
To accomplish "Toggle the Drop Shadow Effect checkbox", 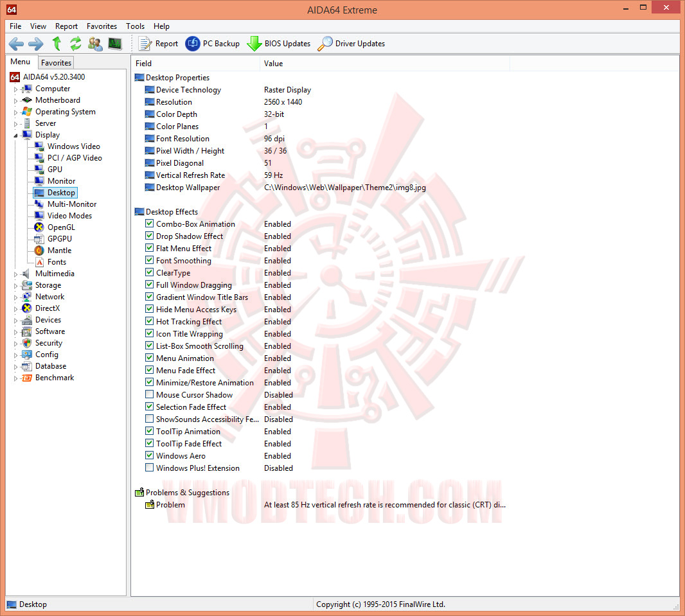I will click(x=150, y=236).
